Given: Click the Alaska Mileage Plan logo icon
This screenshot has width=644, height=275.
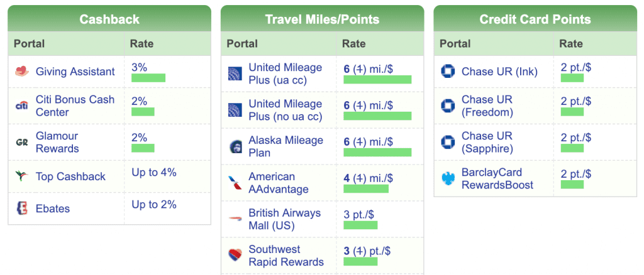Looking at the screenshot, I should coord(235,147).
